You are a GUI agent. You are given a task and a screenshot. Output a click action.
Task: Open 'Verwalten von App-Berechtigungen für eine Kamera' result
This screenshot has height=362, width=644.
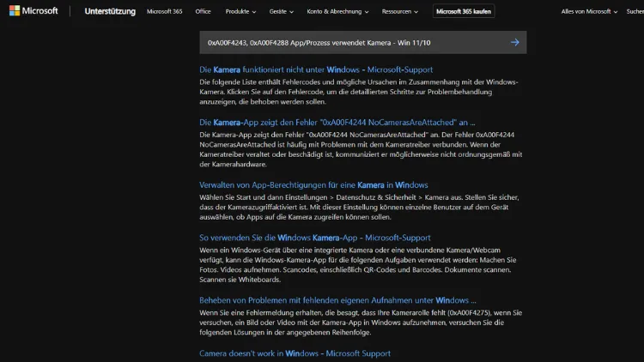(x=313, y=185)
